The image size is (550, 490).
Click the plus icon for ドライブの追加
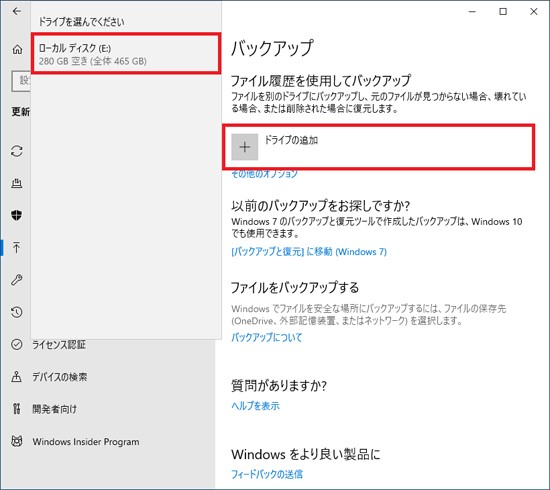pyautogui.click(x=244, y=147)
